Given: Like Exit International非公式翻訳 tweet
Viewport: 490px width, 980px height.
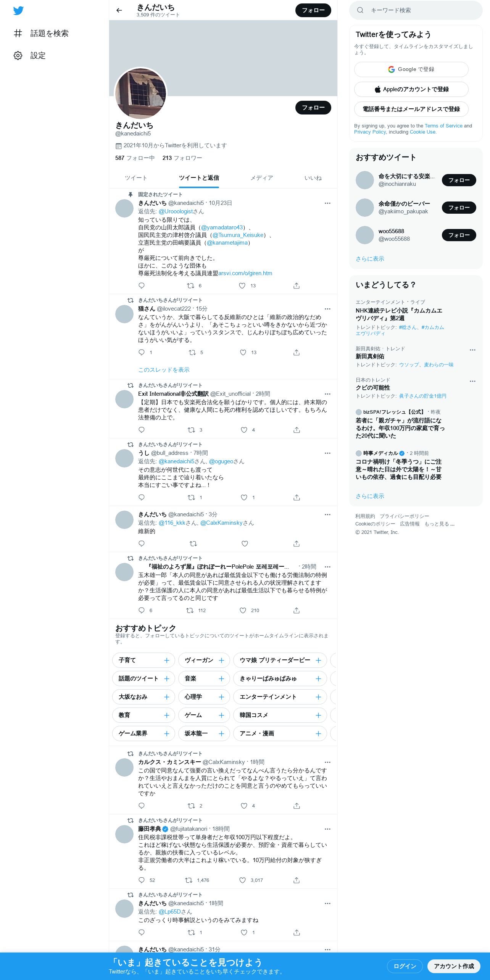Looking at the screenshot, I should (x=244, y=430).
